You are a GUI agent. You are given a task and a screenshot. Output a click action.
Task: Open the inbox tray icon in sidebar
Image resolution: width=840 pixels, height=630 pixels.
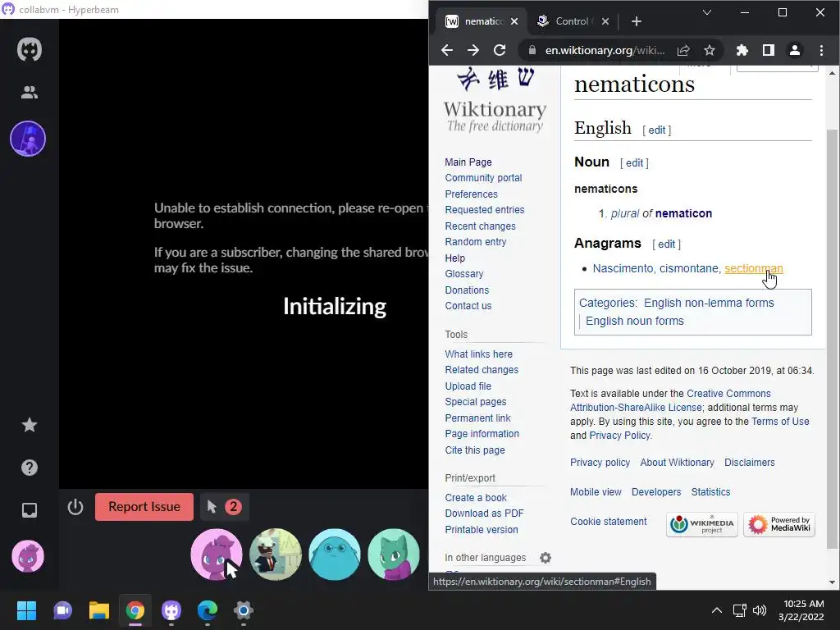(x=30, y=510)
